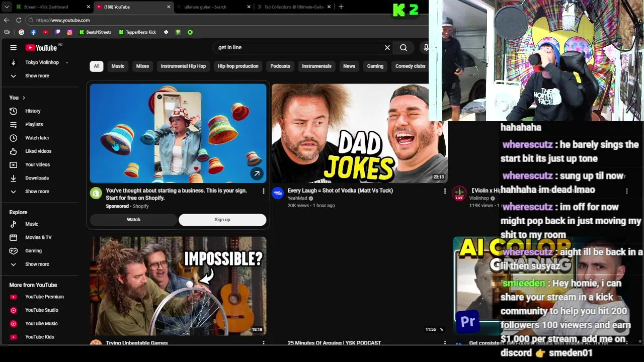The width and height of the screenshot is (644, 362).
Task: Open BeatsNStreets Kick bookmark
Action: tap(96, 32)
